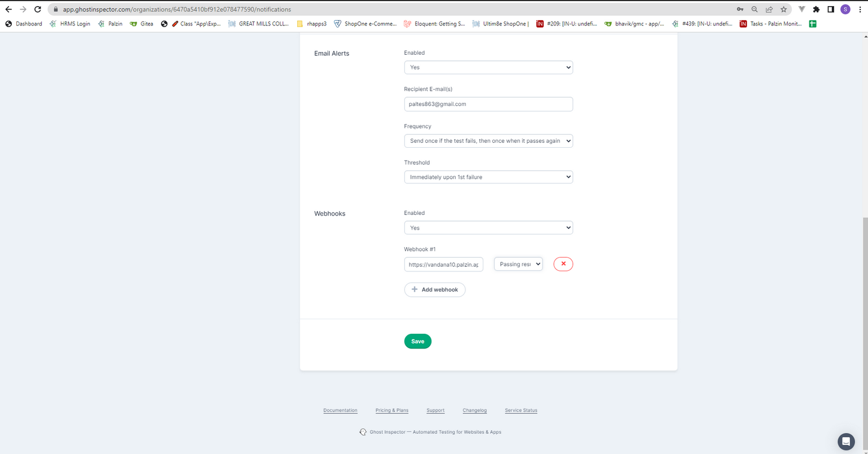Expand the Email Alerts Enabled dropdown

(488, 67)
